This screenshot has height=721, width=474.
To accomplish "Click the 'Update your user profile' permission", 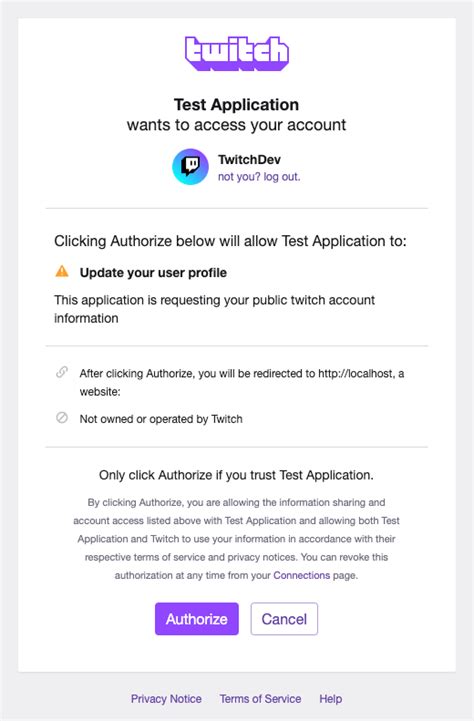I will (153, 273).
